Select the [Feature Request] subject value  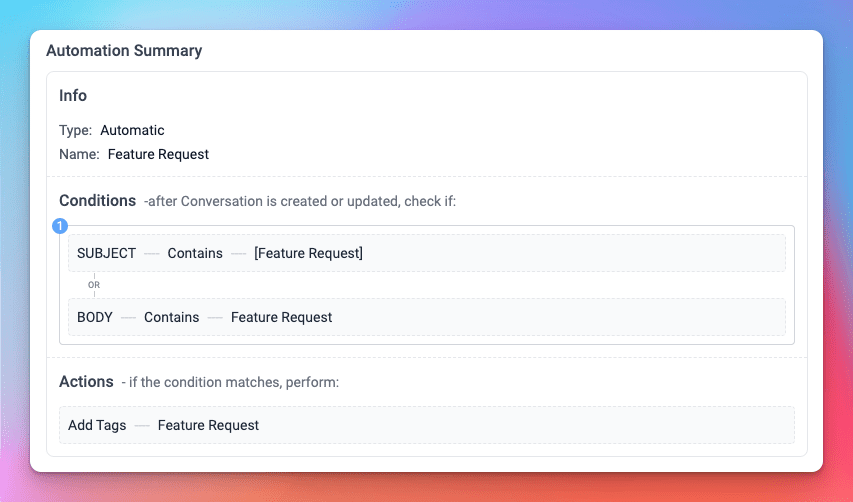pyautogui.click(x=308, y=253)
